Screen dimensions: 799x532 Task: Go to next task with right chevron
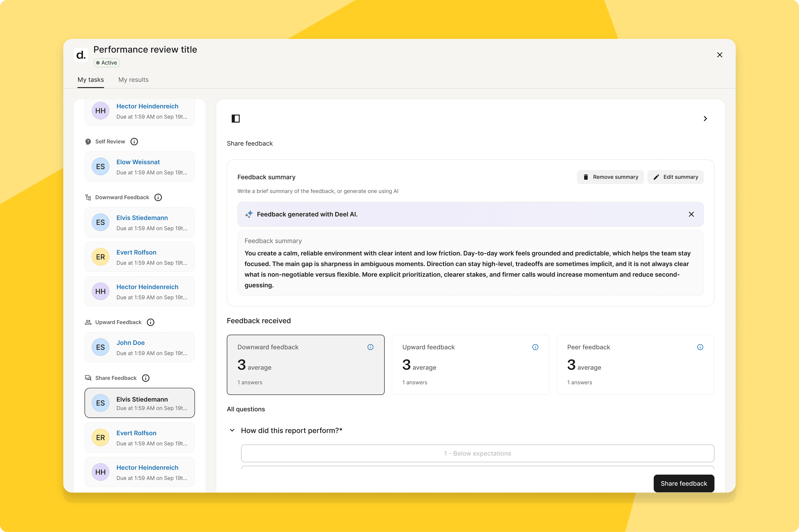click(705, 118)
